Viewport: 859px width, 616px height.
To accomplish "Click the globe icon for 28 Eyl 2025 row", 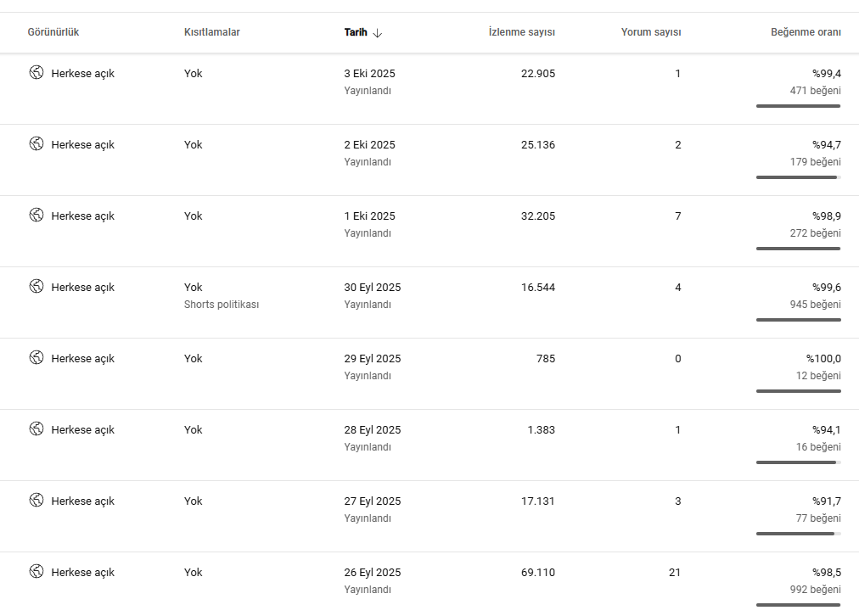I will point(36,428).
